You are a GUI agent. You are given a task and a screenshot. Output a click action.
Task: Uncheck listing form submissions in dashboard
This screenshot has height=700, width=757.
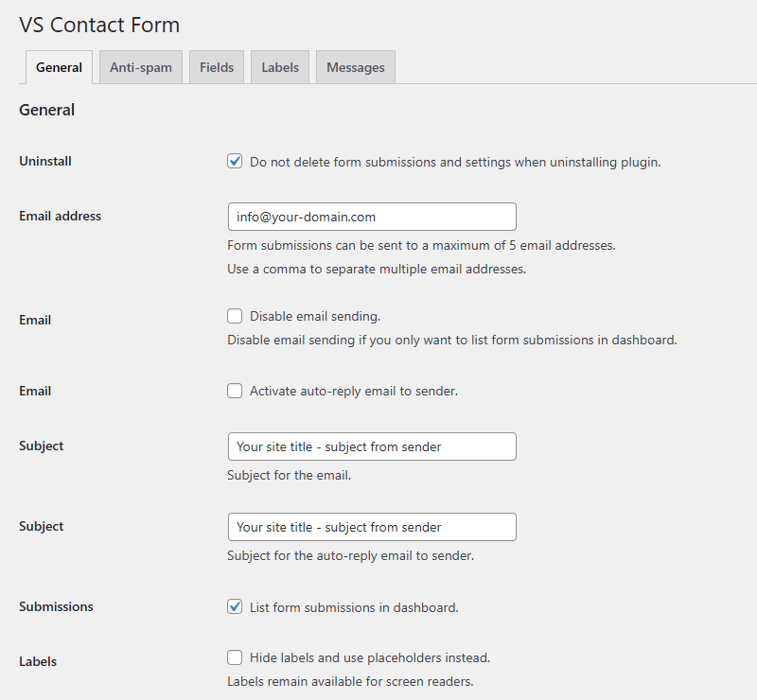pyautogui.click(x=235, y=606)
